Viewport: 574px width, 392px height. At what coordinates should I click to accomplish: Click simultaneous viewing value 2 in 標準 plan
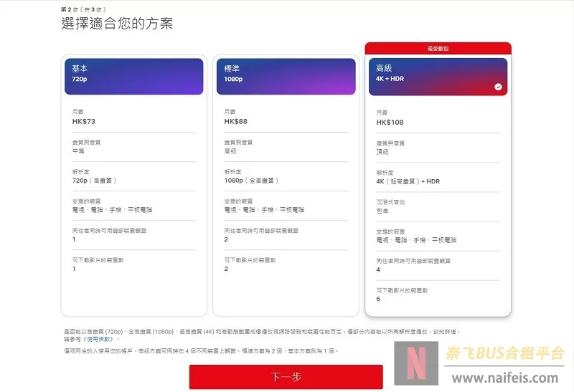[x=226, y=239]
